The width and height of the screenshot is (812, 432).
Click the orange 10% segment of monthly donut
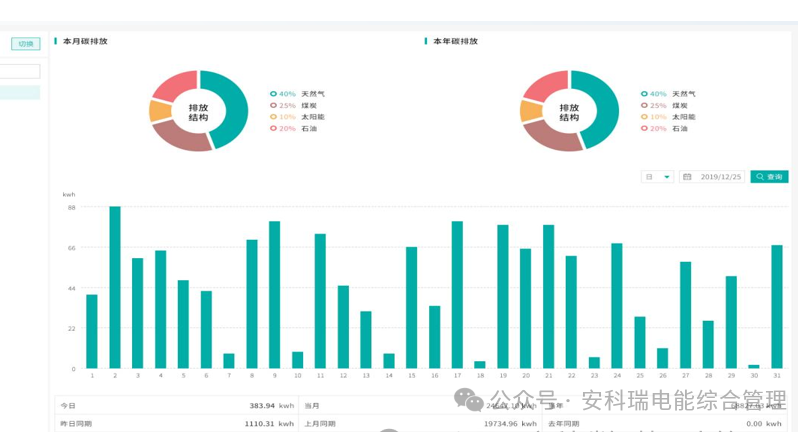pos(158,111)
